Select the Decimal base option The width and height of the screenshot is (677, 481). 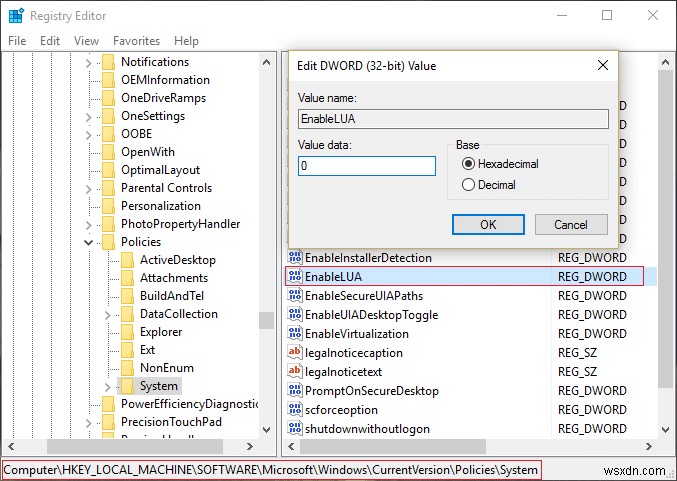pyautogui.click(x=468, y=185)
